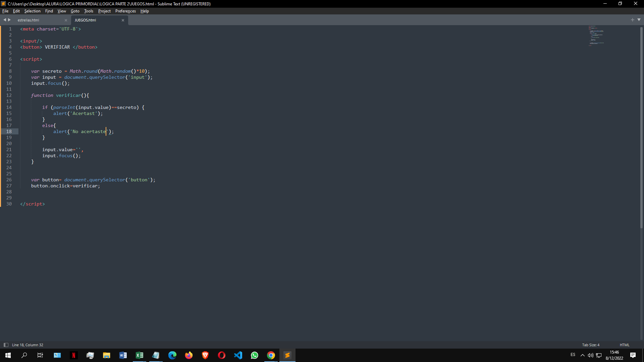The image size is (644, 362).
Task: Close the estrellas.html tab
Action: tap(66, 20)
